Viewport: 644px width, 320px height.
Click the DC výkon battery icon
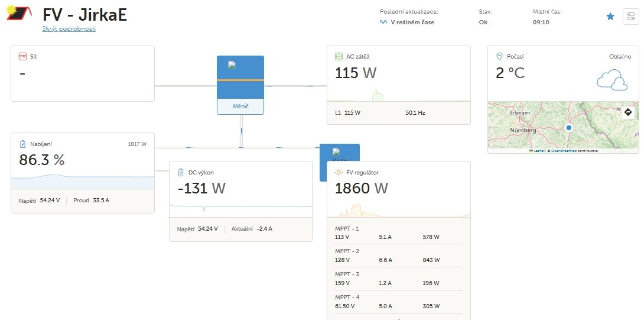181,172
